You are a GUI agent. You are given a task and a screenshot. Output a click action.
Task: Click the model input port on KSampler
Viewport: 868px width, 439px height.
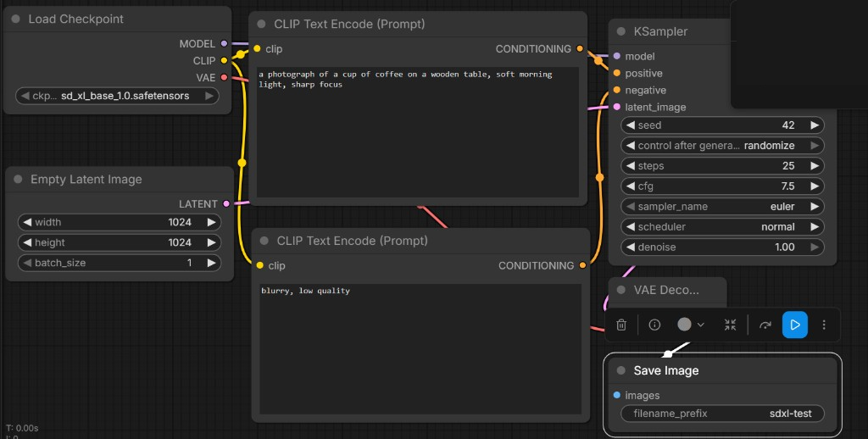click(617, 56)
